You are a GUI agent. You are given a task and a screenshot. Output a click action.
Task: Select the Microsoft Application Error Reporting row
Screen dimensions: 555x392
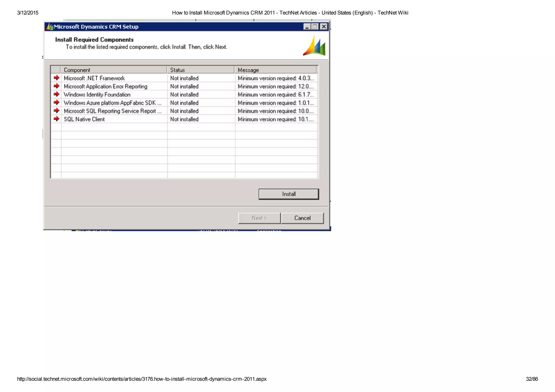184,86
